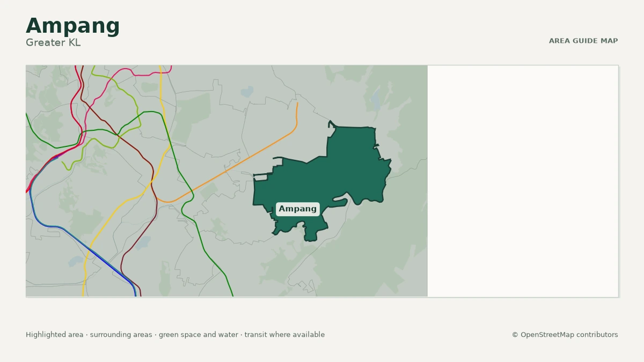Click the OpenStreetMap contributors attribution
The image size is (644, 362).
(565, 335)
